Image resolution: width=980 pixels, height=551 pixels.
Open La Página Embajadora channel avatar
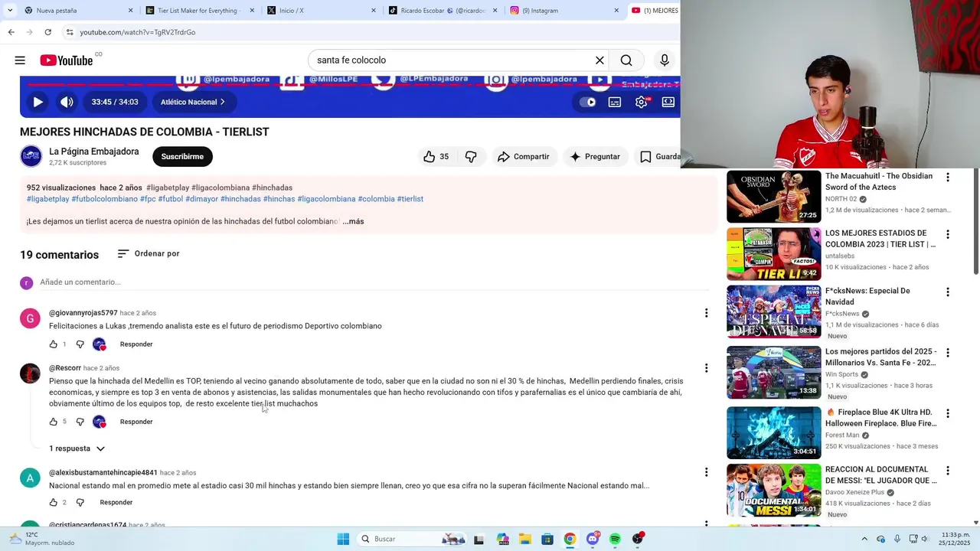tap(31, 156)
